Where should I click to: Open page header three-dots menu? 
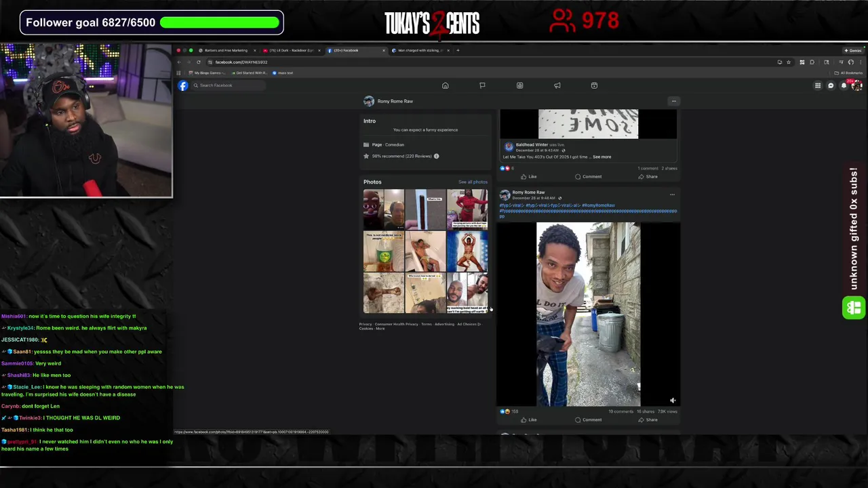(x=673, y=101)
